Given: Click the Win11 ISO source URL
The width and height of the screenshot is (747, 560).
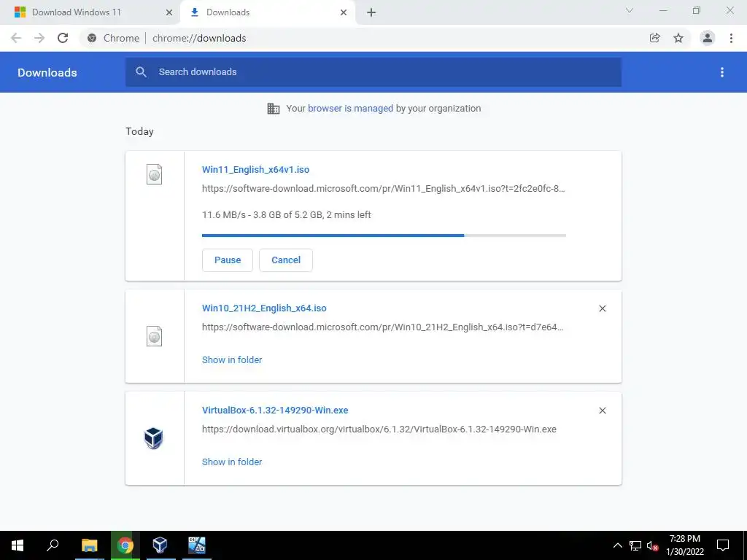Looking at the screenshot, I should click(x=384, y=189).
